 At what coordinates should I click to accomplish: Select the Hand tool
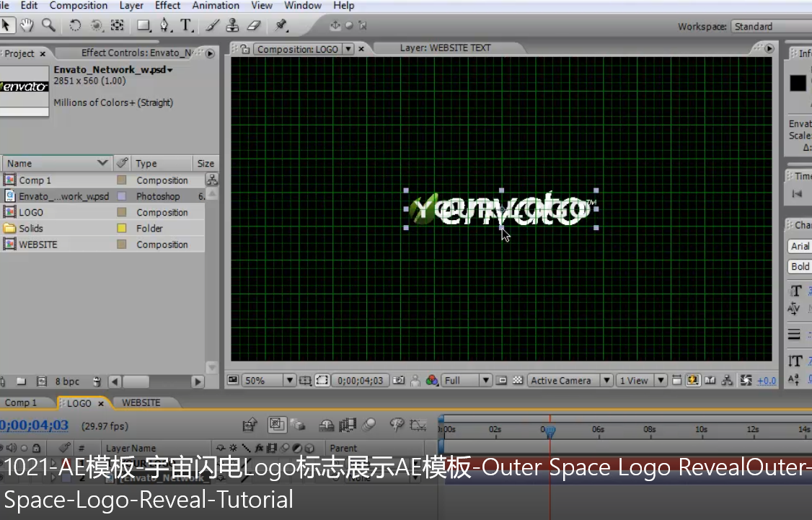point(27,25)
